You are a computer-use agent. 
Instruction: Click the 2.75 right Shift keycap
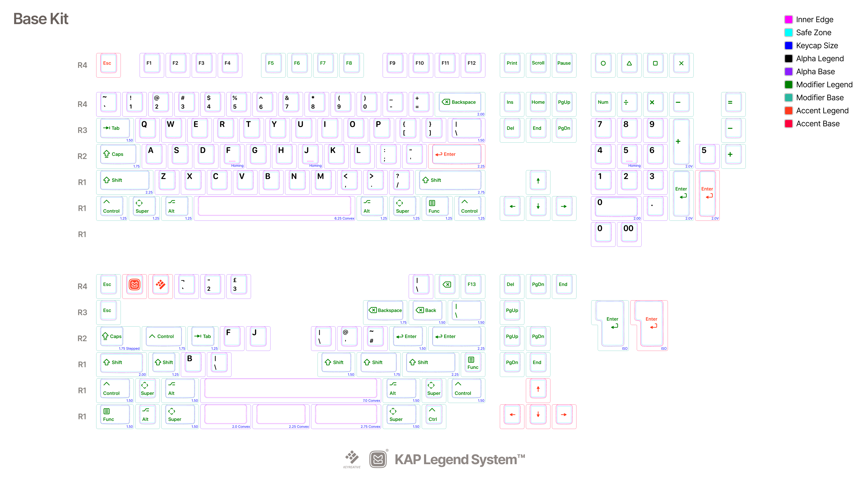pyautogui.click(x=450, y=182)
